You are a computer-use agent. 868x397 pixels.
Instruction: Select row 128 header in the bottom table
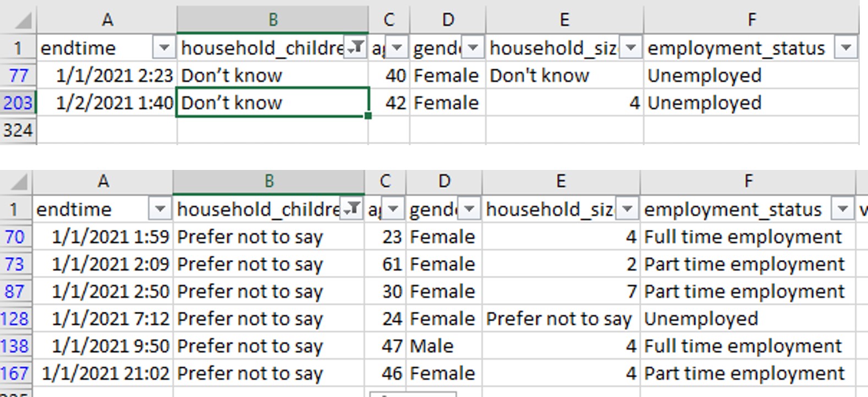point(17,318)
